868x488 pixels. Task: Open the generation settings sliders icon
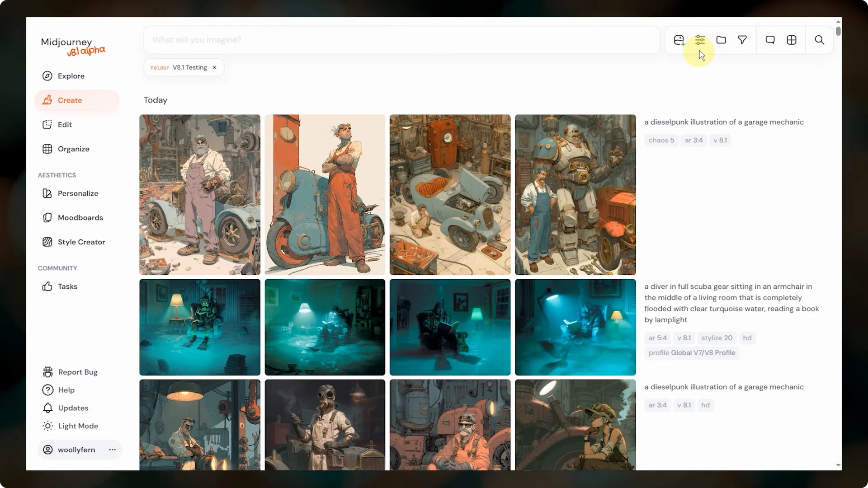(x=700, y=40)
